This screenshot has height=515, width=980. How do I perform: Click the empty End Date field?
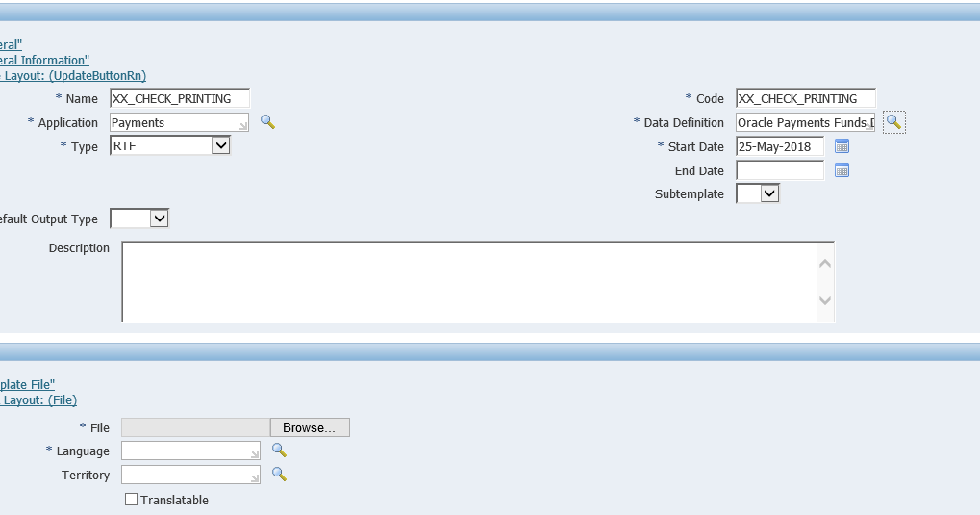[780, 170]
